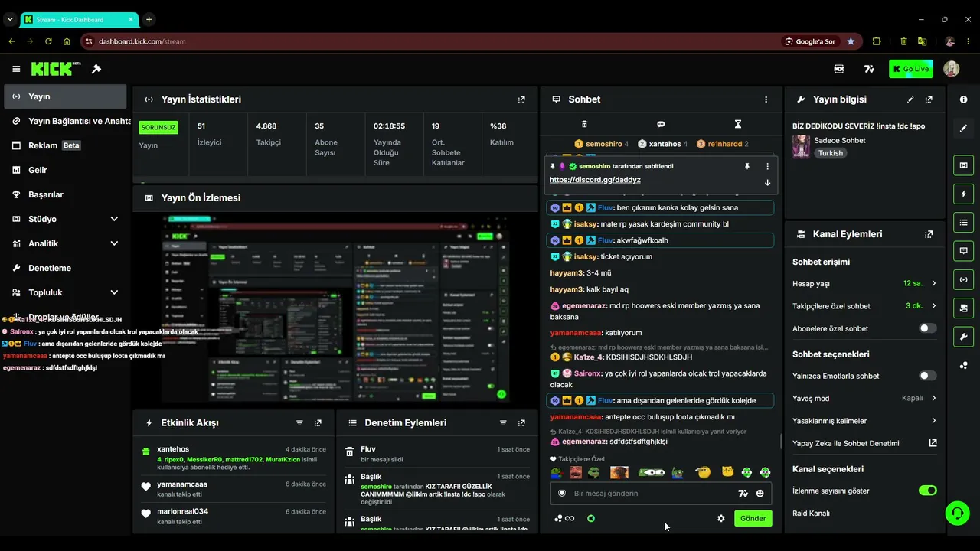The image size is (980, 551).
Task: Pop out the Yayın bilgisi panel
Action: (929, 99)
